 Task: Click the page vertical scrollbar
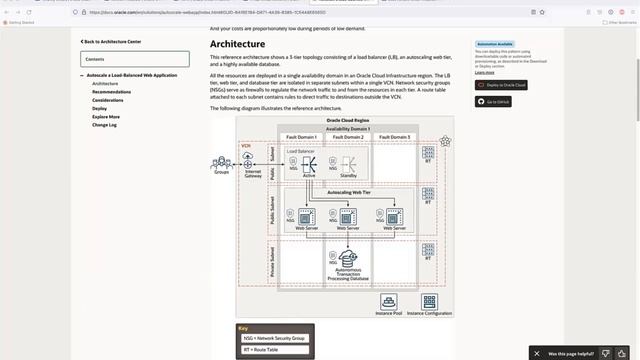[x=638, y=90]
